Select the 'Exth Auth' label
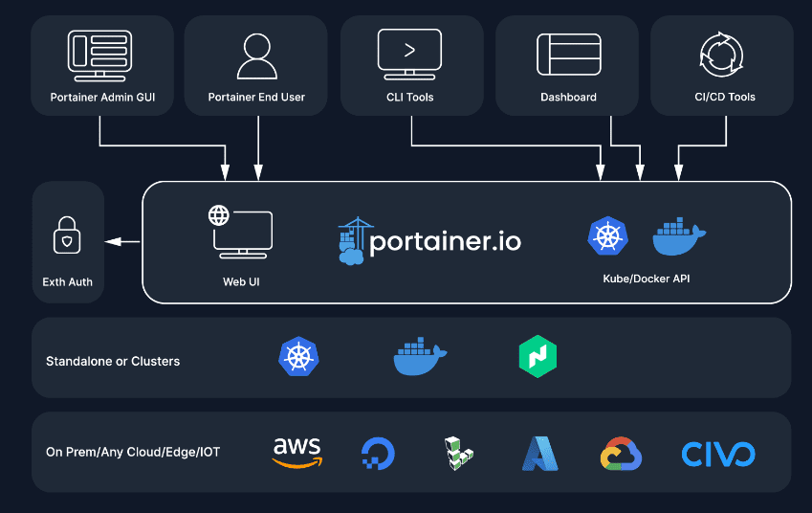This screenshot has width=812, height=513. [x=67, y=282]
